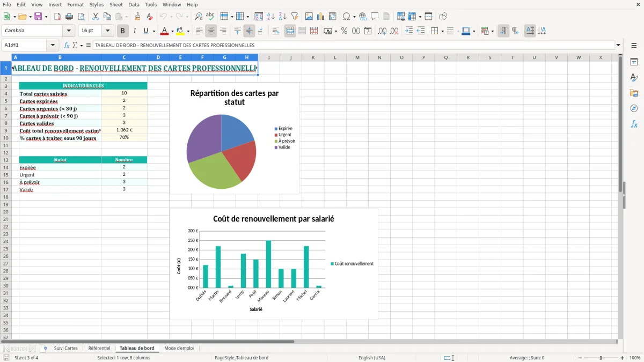The width and height of the screenshot is (644, 362).
Task: Toggle Bold formatting
Action: pyautogui.click(x=123, y=31)
